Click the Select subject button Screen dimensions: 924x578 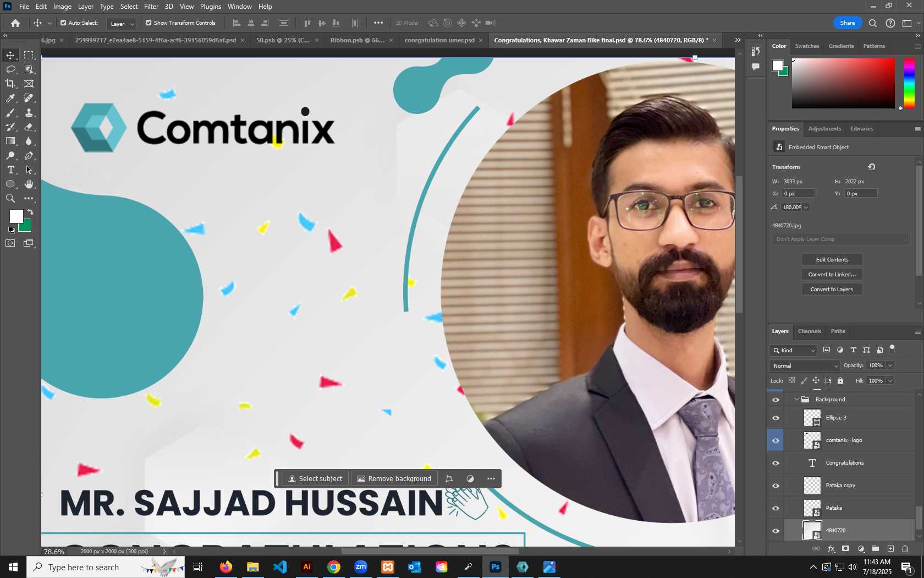316,479
